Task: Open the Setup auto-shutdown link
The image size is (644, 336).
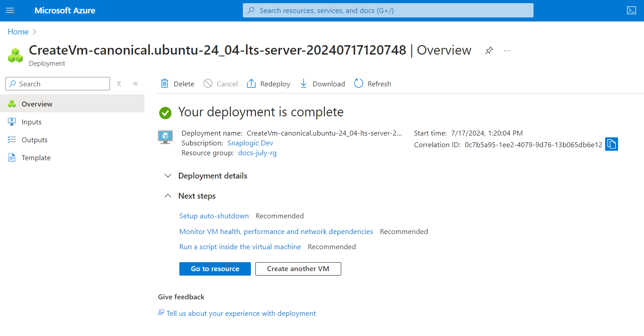Action: [x=214, y=216]
